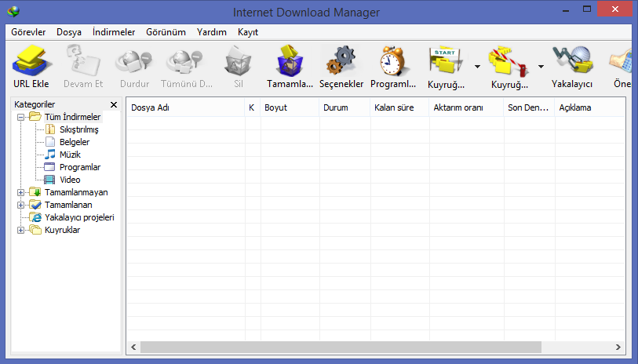Open the start queue dropdown arrow
This screenshot has width=638, height=364.
point(477,67)
